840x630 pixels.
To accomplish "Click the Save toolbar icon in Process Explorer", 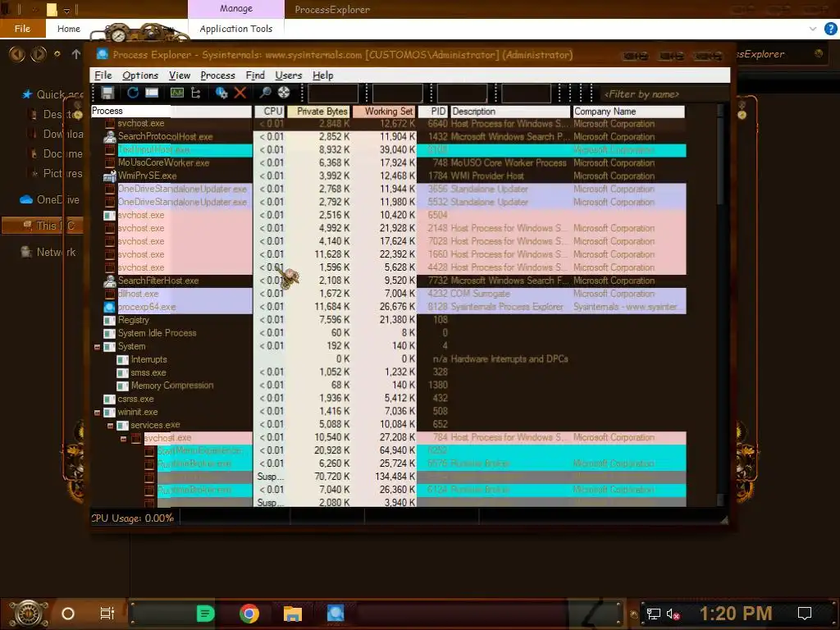I will click(107, 94).
